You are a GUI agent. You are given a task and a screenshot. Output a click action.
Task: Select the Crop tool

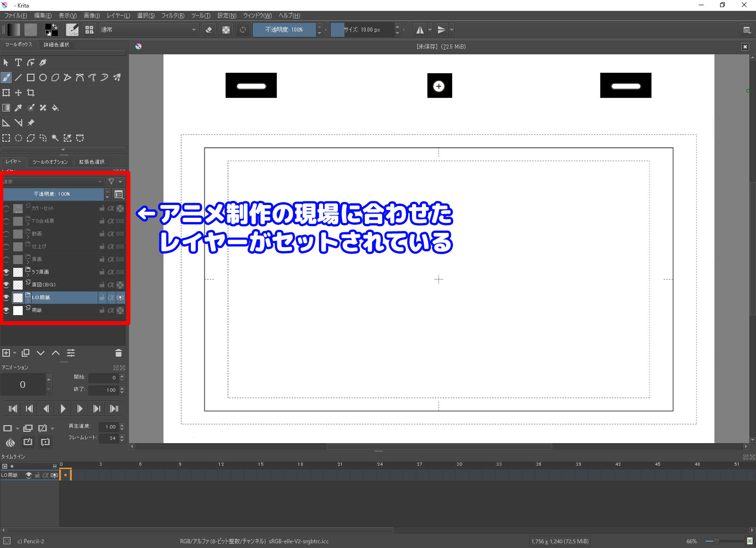point(31,93)
